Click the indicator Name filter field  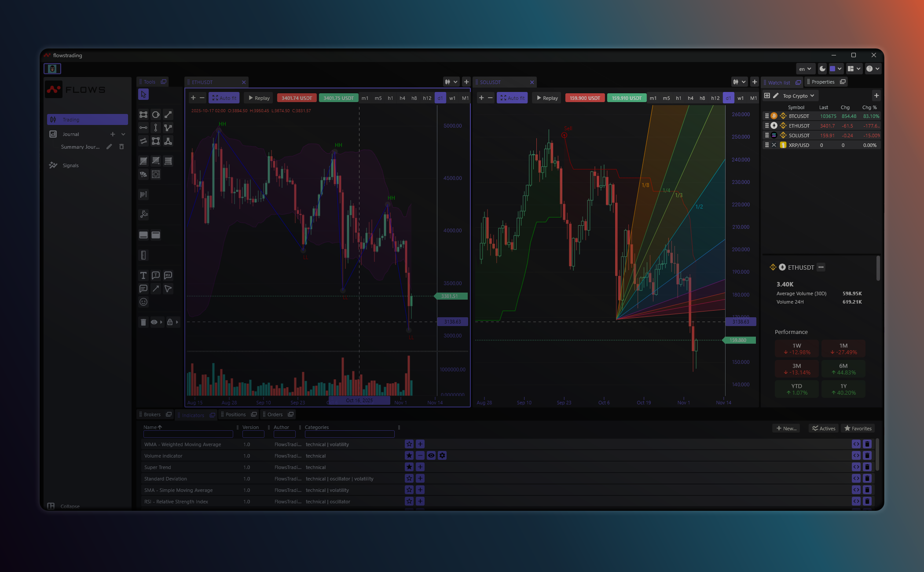(x=188, y=434)
